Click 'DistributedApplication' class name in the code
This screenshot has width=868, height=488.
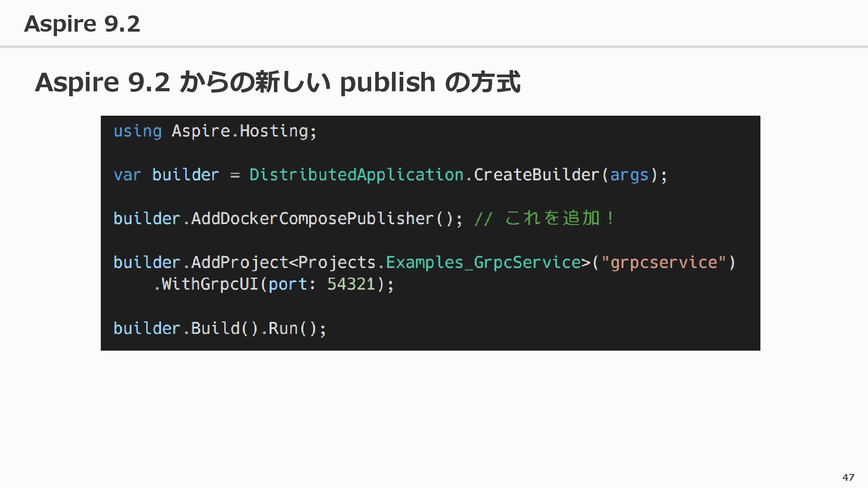tap(356, 175)
